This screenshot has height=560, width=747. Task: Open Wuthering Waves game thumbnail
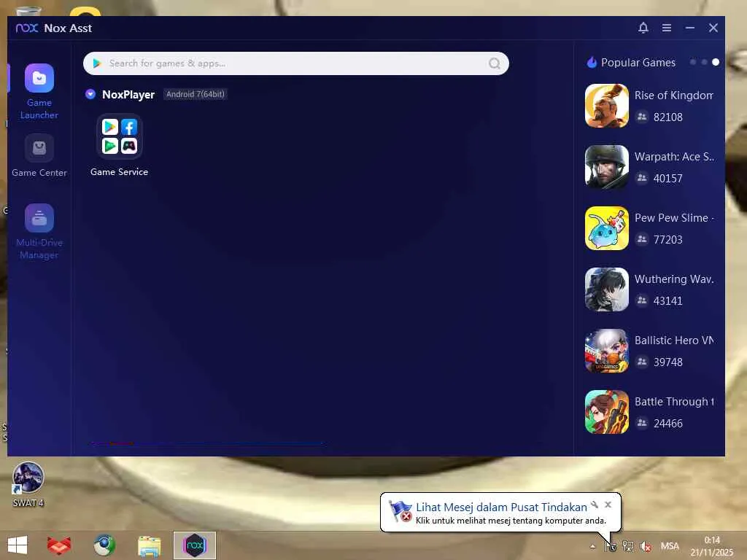click(x=606, y=289)
